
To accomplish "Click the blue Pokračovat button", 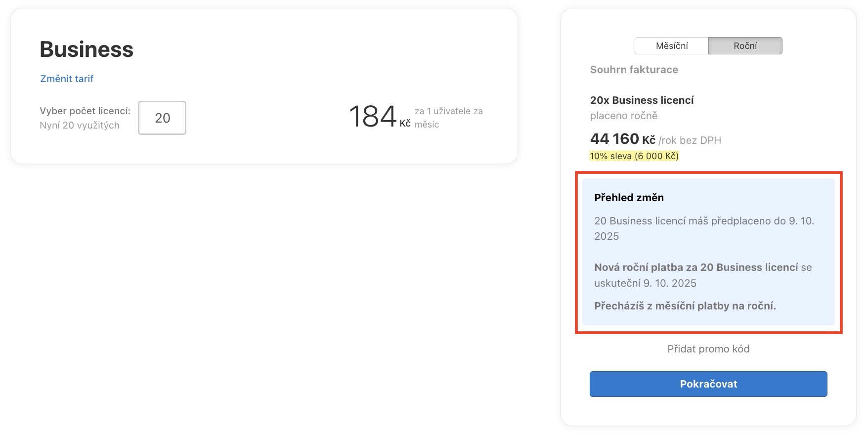I will [708, 384].
